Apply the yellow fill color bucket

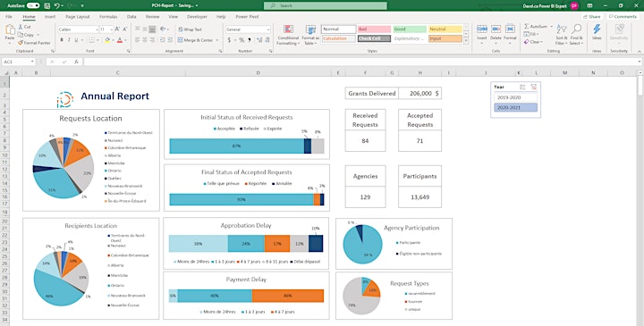click(x=107, y=40)
